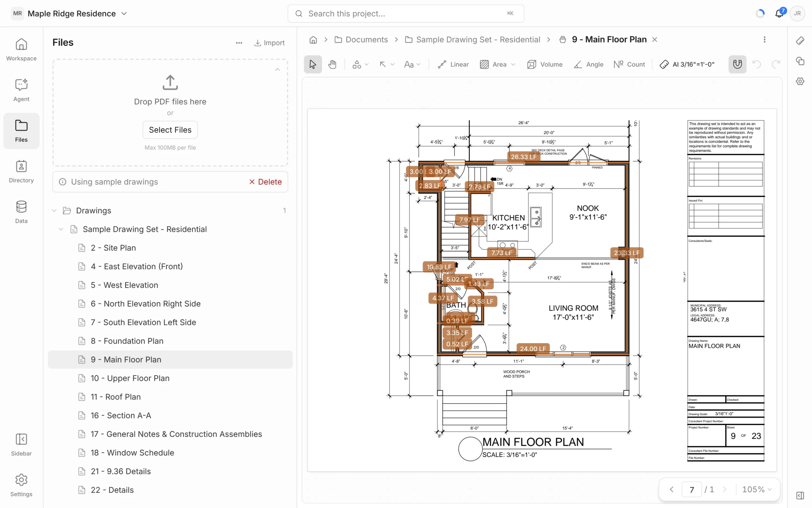Select the Linear measurement tool

pyautogui.click(x=453, y=64)
